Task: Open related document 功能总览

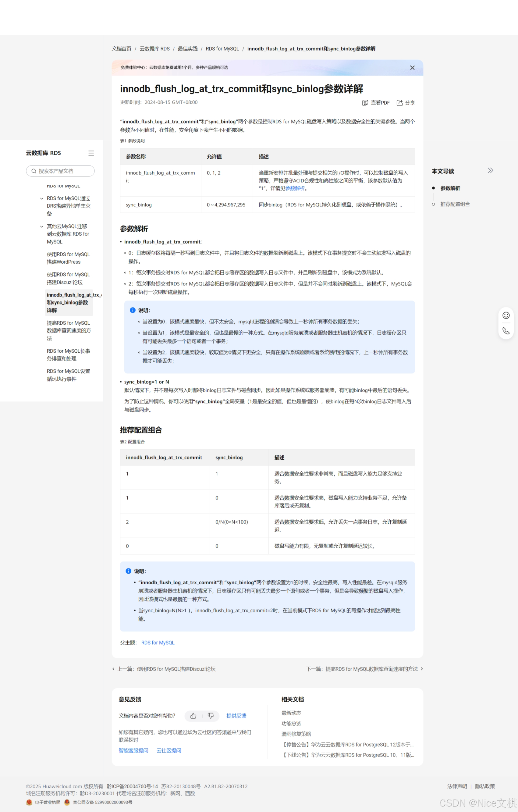Action: [x=292, y=724]
